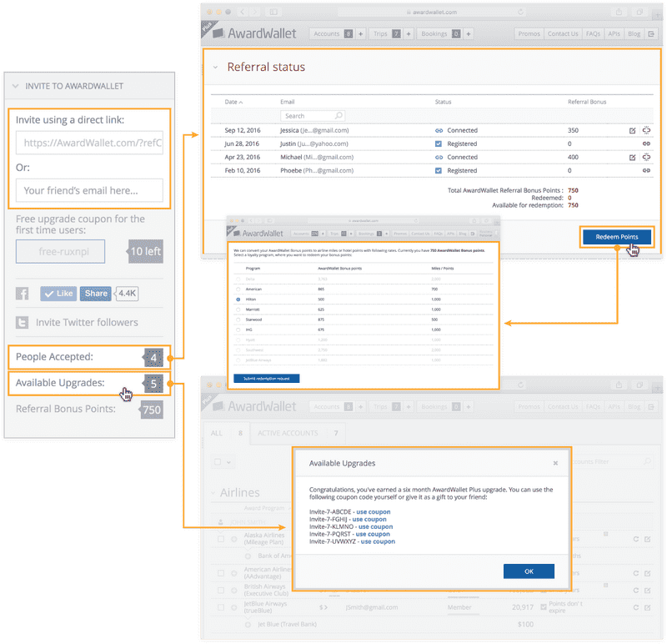This screenshot has height=644, width=667.
Task: Open Promos in Referral status window
Action: pyautogui.click(x=529, y=33)
